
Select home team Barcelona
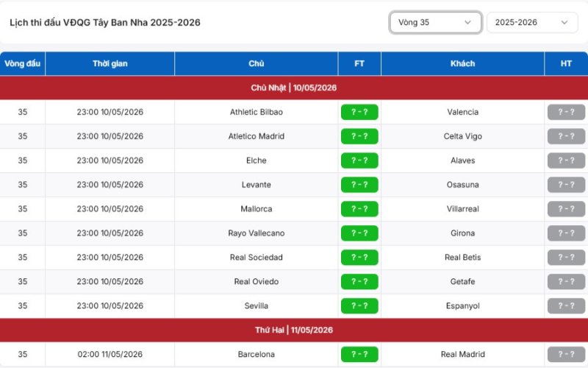pos(256,354)
